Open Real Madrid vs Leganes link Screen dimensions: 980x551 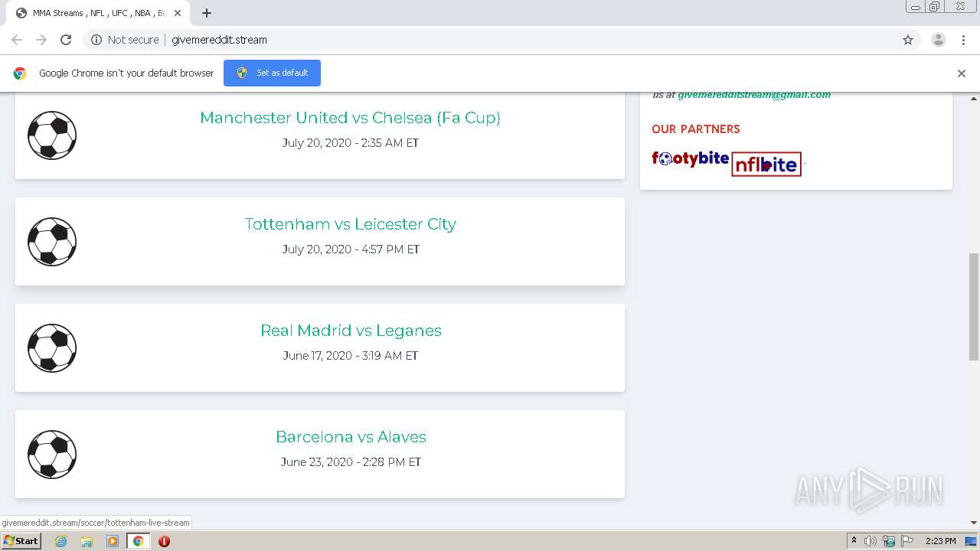coord(351,331)
